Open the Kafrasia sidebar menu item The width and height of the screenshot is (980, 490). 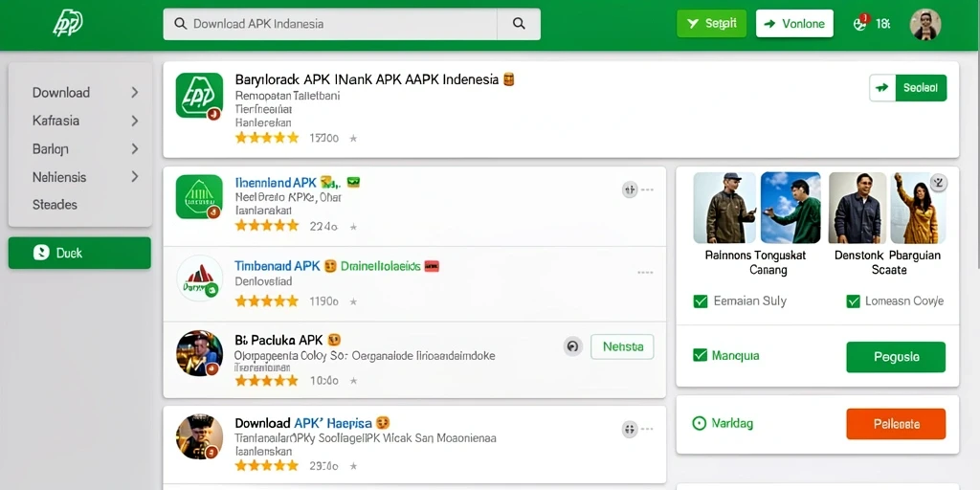click(x=56, y=121)
